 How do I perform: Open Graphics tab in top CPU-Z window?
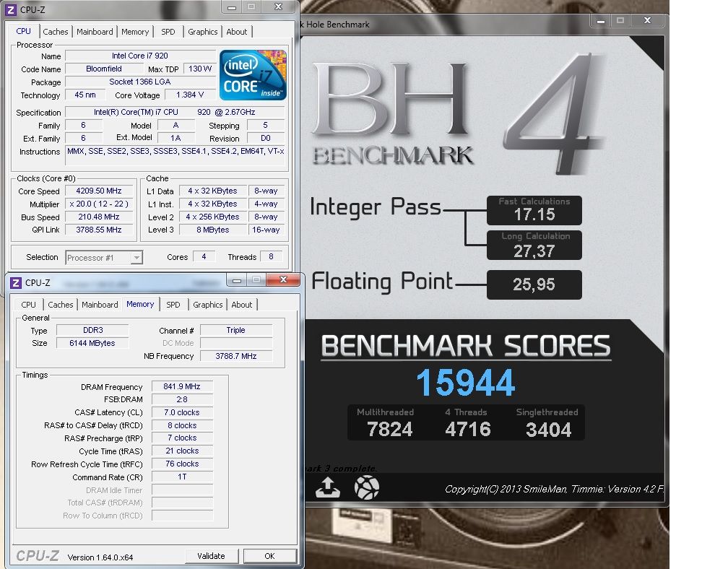click(x=202, y=32)
